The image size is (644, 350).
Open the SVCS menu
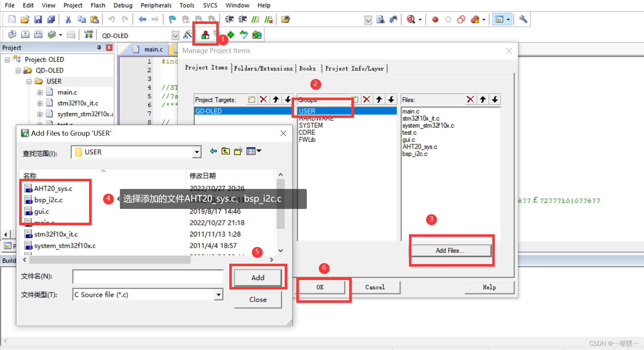pyautogui.click(x=210, y=5)
